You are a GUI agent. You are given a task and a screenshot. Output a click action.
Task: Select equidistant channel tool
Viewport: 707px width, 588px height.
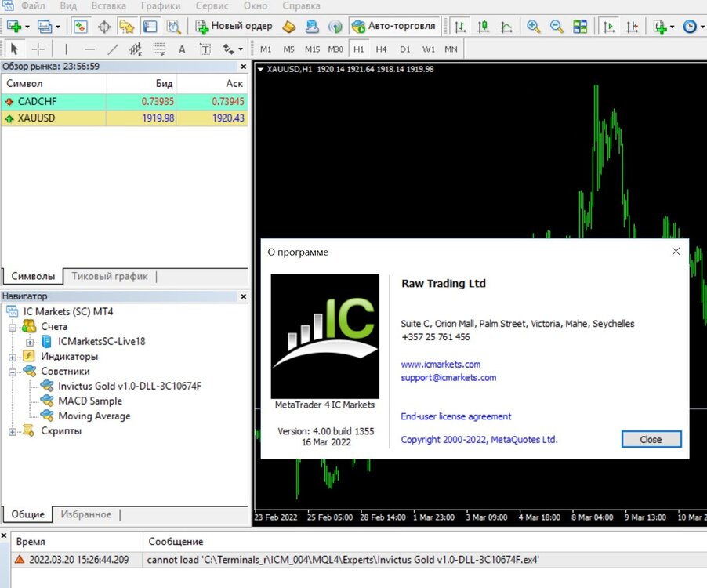coord(136,49)
